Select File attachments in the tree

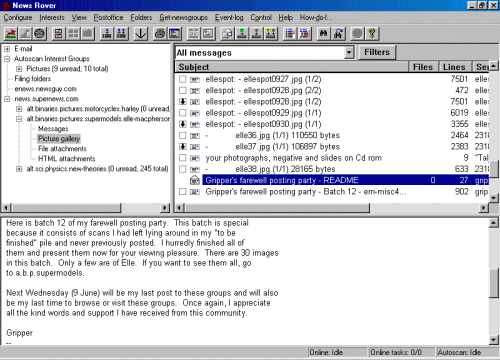tap(62, 149)
